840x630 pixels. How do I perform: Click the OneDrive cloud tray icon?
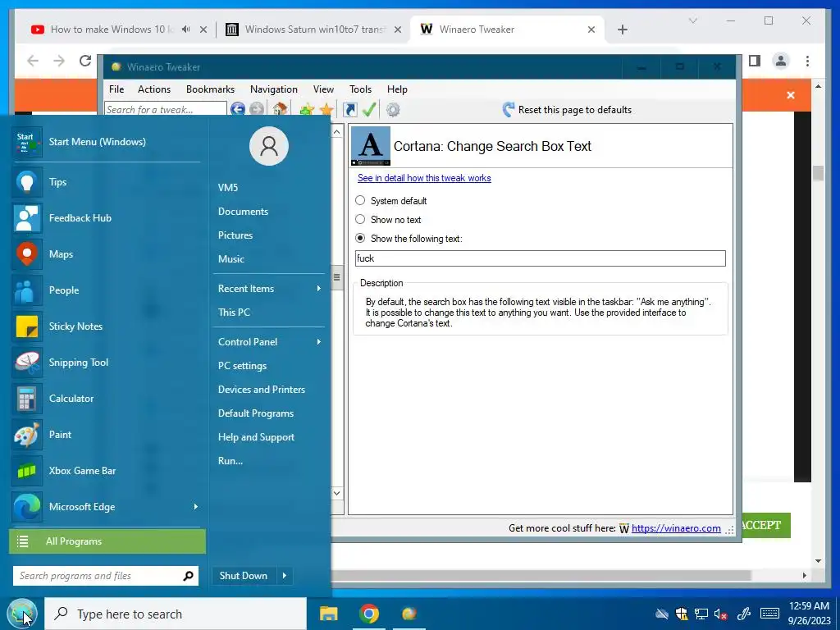click(662, 614)
